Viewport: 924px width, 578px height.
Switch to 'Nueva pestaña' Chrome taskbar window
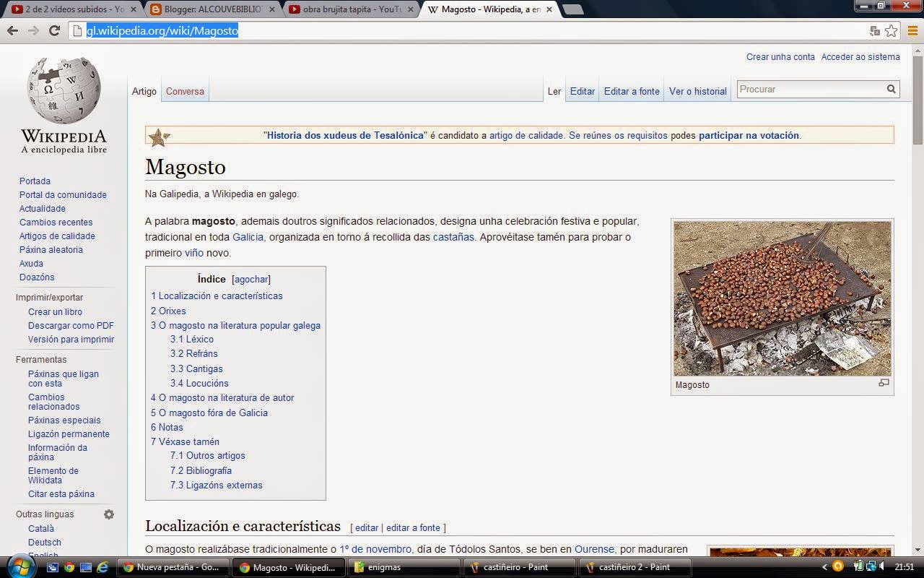point(172,567)
